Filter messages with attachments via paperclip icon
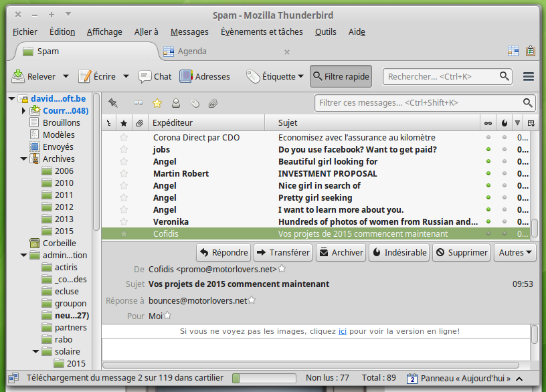This screenshot has height=392, width=546. point(213,103)
